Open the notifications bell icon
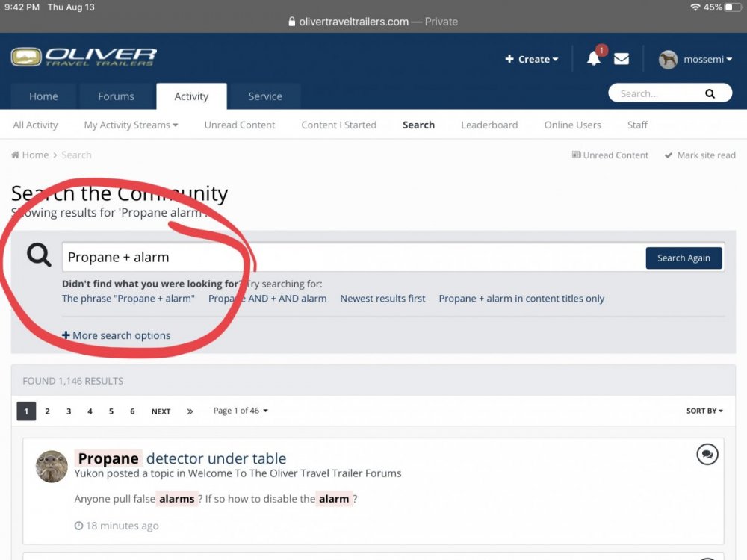The height and width of the screenshot is (560, 747). (594, 59)
